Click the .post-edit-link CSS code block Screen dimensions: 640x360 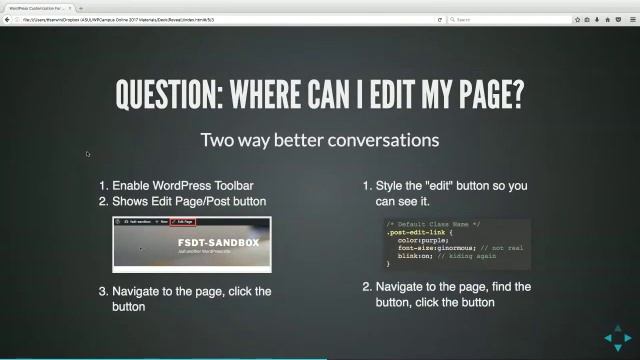pos(457,244)
